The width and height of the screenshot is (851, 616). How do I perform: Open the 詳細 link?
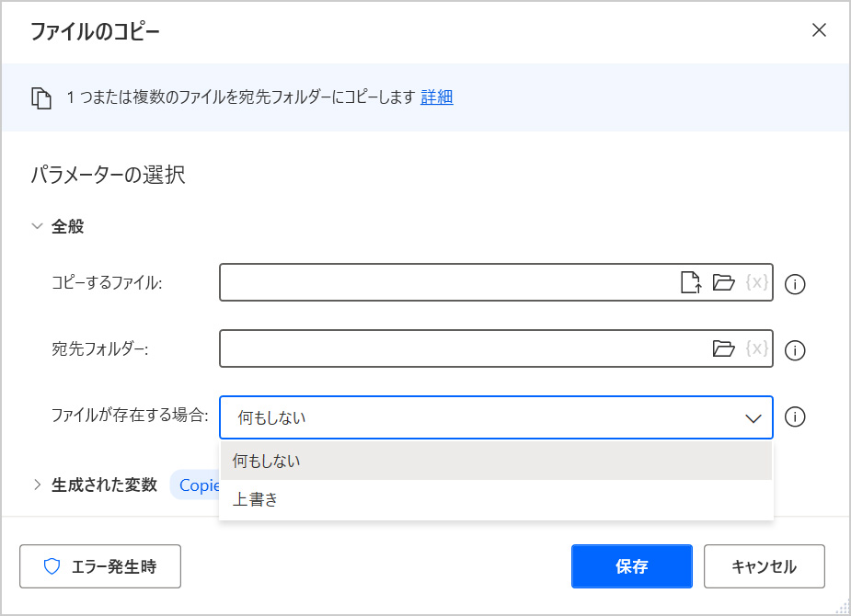[x=436, y=97]
